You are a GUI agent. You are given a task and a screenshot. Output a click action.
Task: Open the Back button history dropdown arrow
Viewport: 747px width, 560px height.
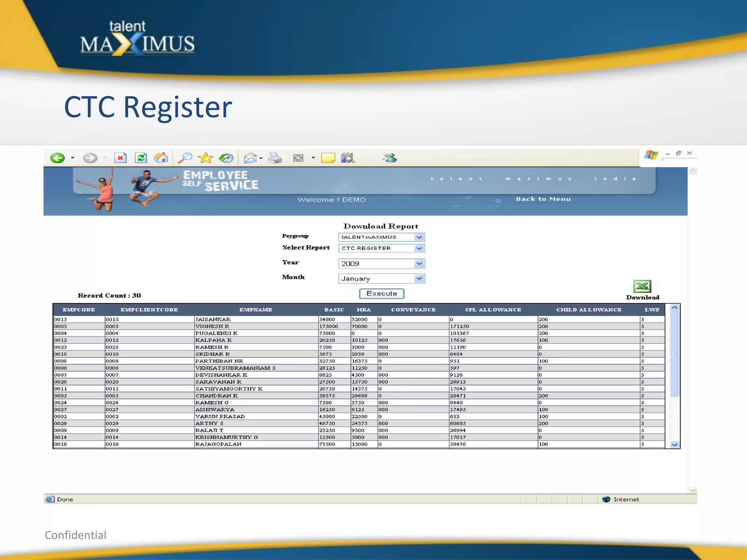click(73, 158)
